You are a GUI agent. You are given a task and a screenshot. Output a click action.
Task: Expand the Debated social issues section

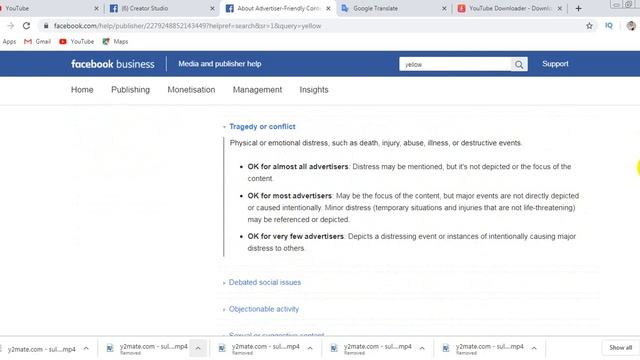(264, 282)
